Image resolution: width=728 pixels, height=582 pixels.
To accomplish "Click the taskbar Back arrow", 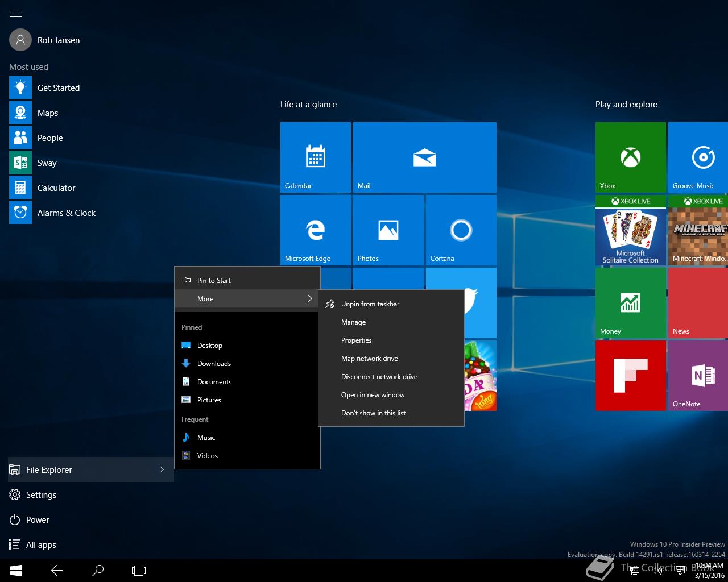I will [57, 571].
